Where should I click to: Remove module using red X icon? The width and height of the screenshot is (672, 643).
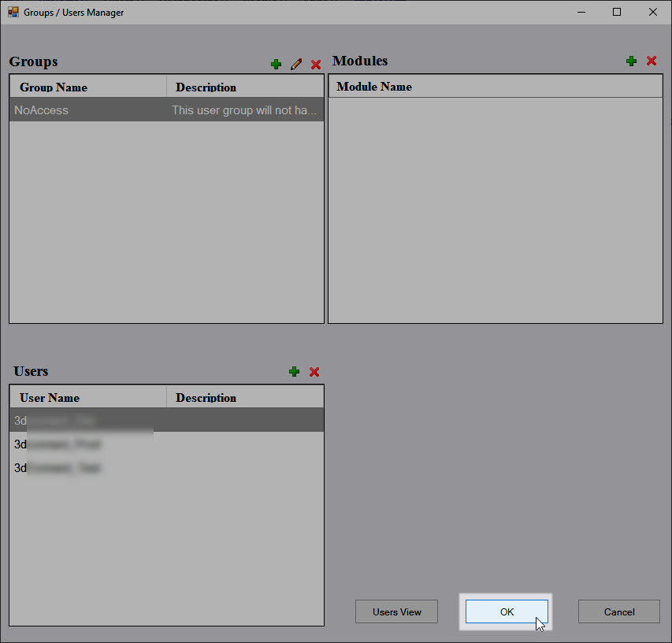pos(652,61)
